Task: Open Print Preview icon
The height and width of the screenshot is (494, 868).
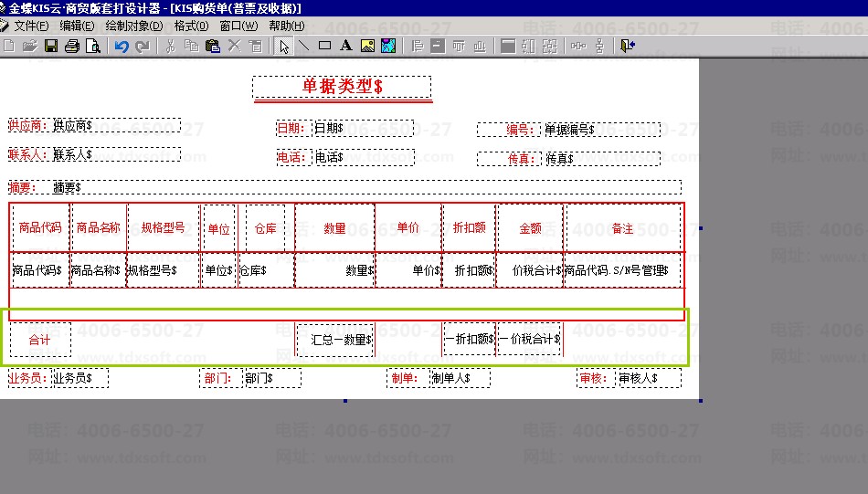Action: pos(93,46)
